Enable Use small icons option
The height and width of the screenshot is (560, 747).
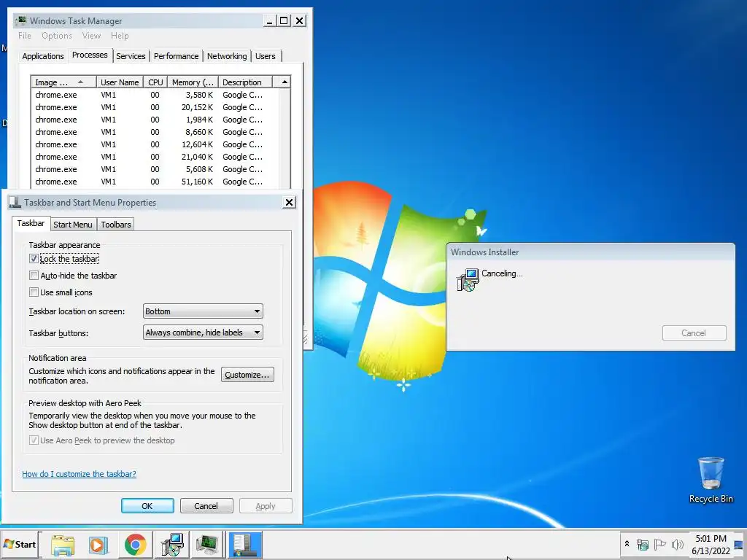[x=34, y=292]
